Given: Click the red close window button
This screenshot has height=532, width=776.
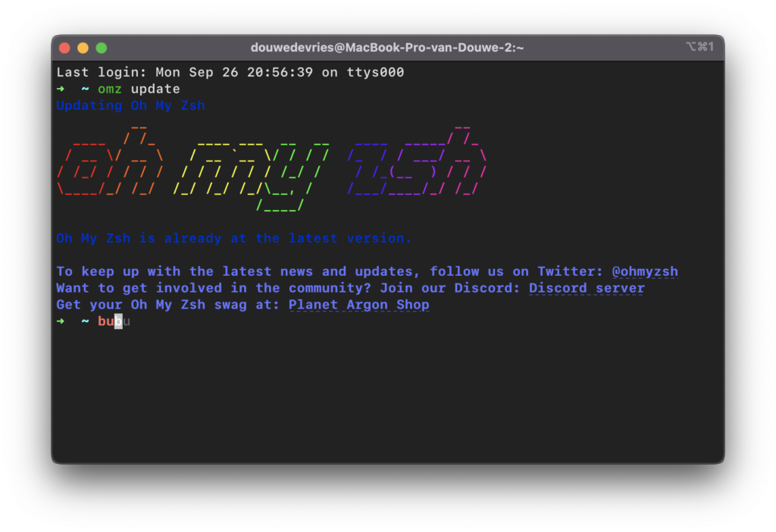Looking at the screenshot, I should pyautogui.click(x=64, y=48).
